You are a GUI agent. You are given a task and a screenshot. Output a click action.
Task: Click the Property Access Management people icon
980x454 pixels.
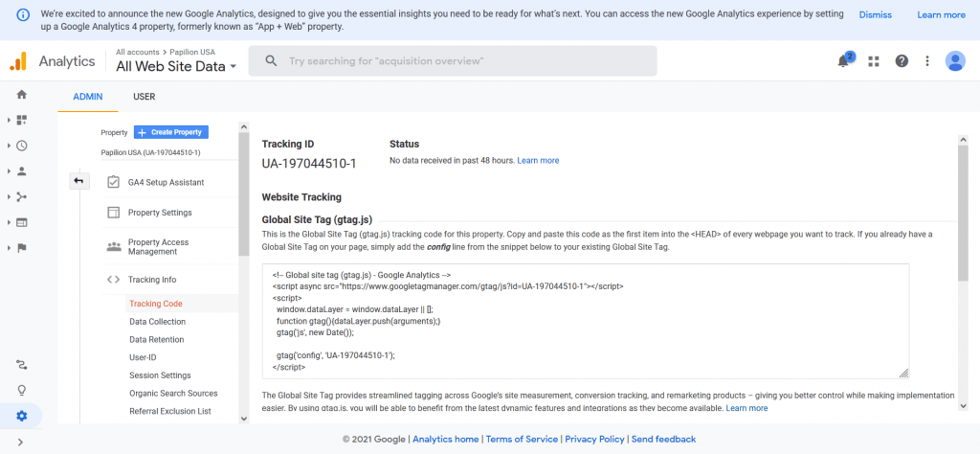pyautogui.click(x=113, y=247)
